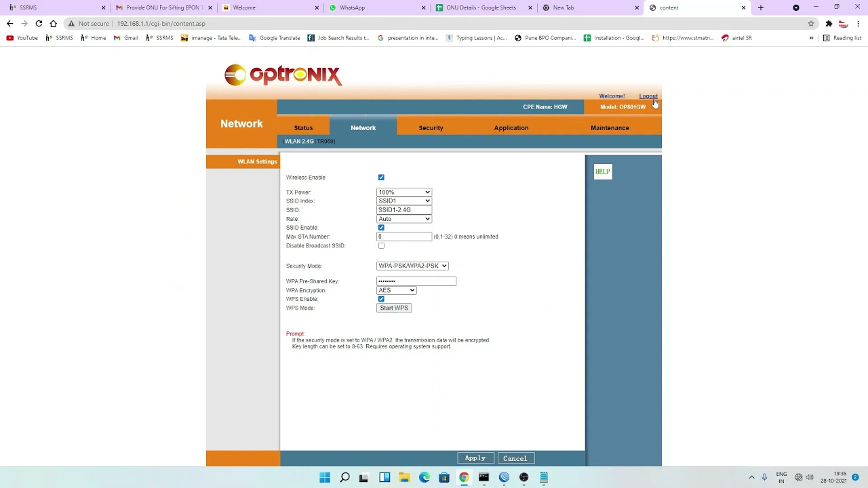Open clock and date in taskbar
Viewport: 868px width, 488px height.
coord(833,477)
